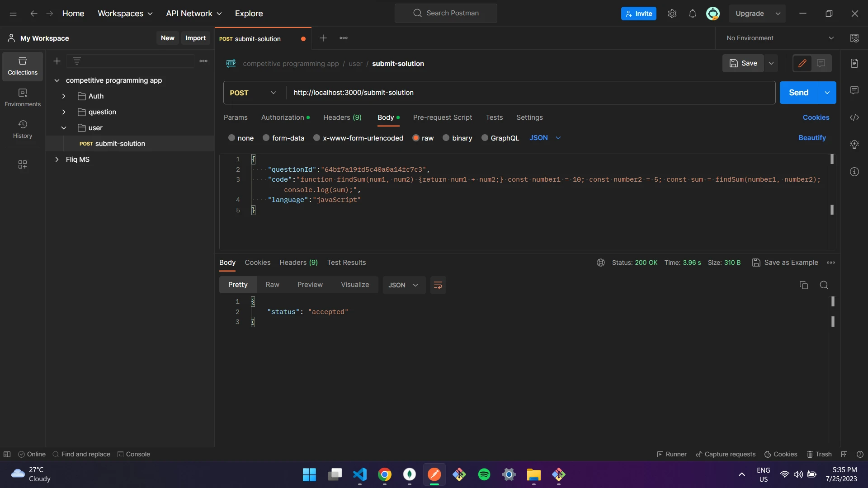Search within the response body
The image size is (868, 488).
tap(824, 285)
